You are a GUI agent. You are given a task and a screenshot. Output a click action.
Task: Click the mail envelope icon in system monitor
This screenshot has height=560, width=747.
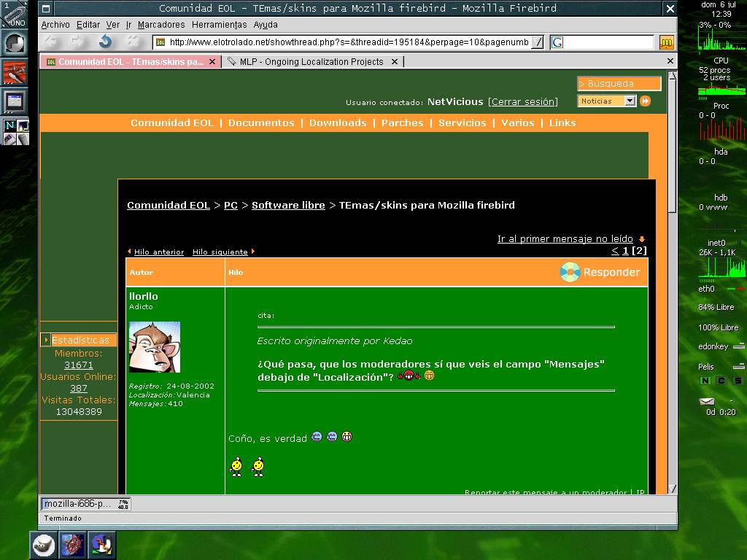tap(706, 402)
